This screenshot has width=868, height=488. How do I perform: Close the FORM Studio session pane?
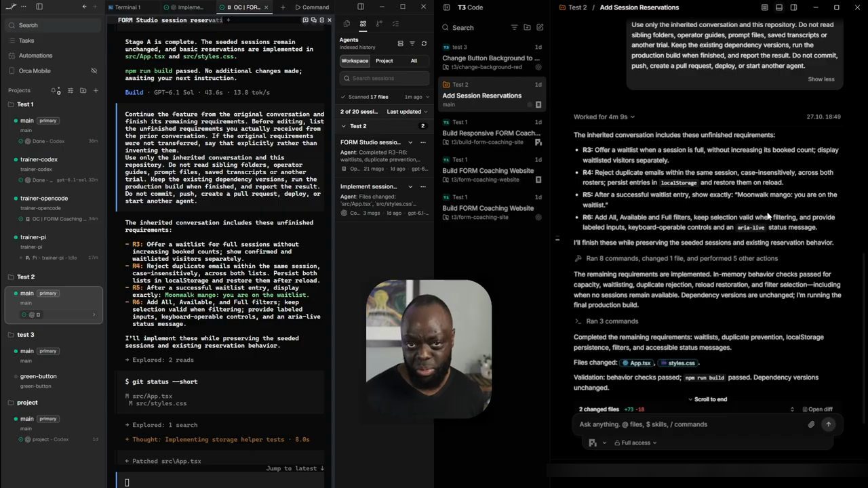(x=330, y=20)
